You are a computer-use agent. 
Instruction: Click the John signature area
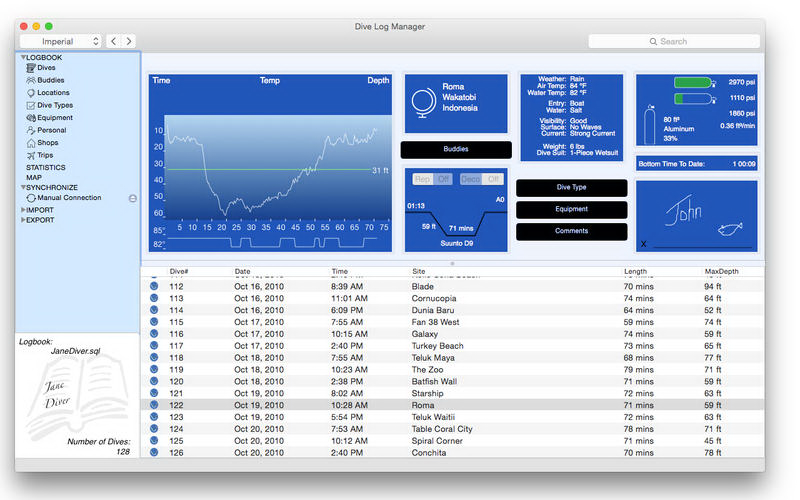pyautogui.click(x=684, y=210)
